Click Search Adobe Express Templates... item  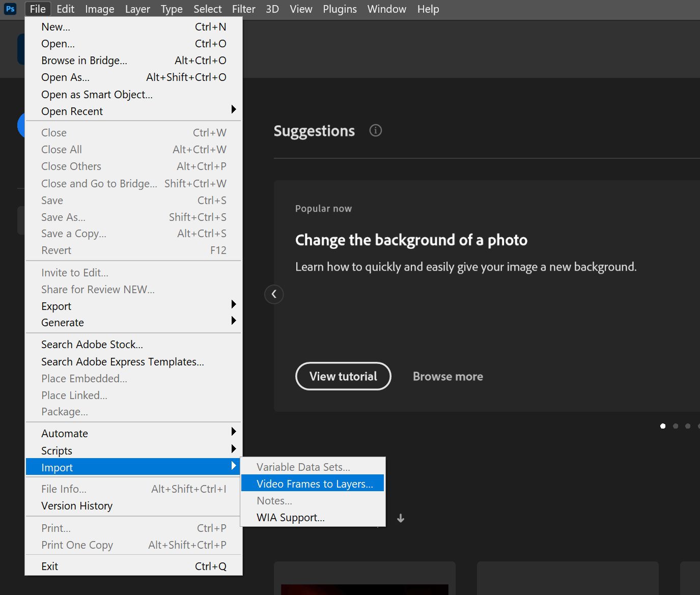pyautogui.click(x=133, y=361)
